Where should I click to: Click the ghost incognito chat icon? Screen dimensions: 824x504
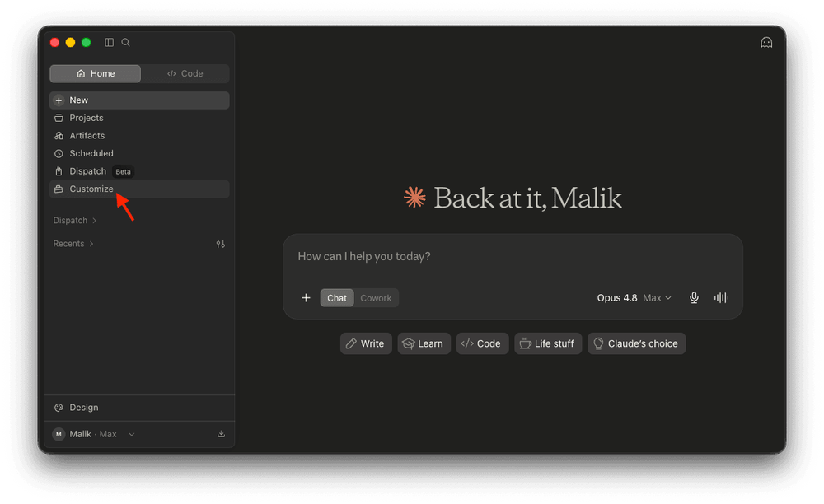click(766, 43)
